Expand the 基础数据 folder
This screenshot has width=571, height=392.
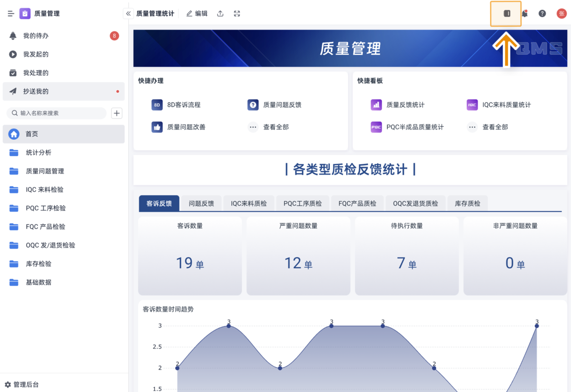click(39, 283)
